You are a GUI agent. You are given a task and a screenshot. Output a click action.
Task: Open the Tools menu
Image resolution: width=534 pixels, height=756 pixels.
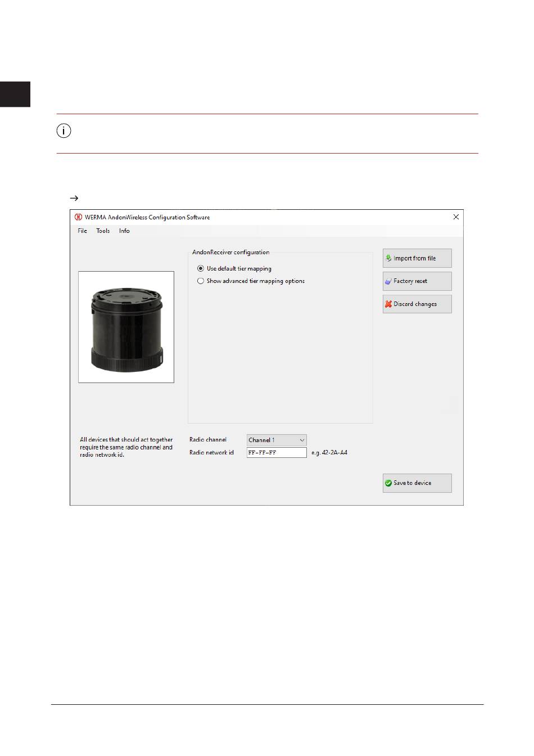[103, 231]
